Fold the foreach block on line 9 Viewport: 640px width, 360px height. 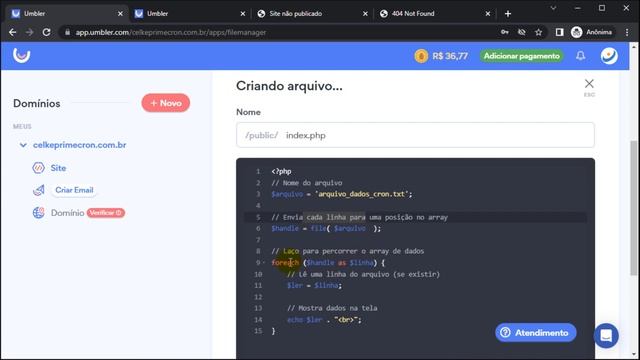pos(264,262)
